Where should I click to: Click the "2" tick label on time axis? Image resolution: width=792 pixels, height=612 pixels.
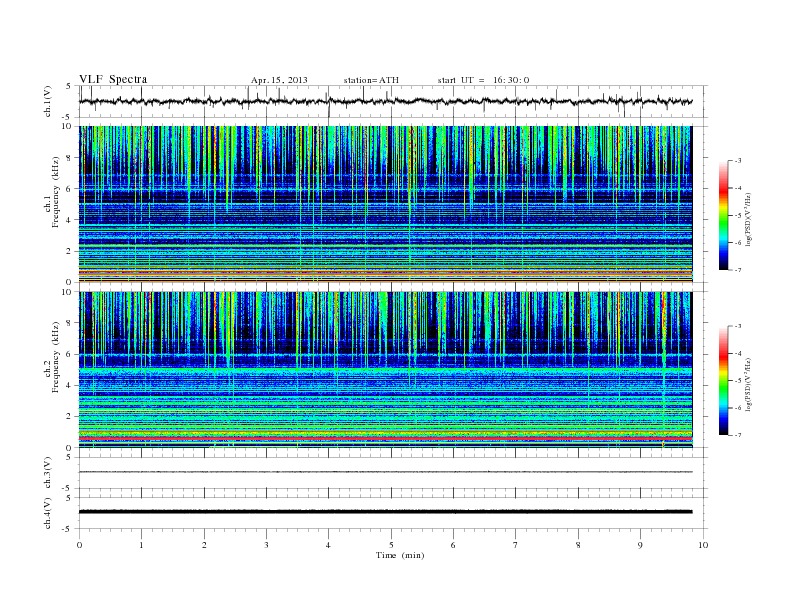[x=205, y=545]
